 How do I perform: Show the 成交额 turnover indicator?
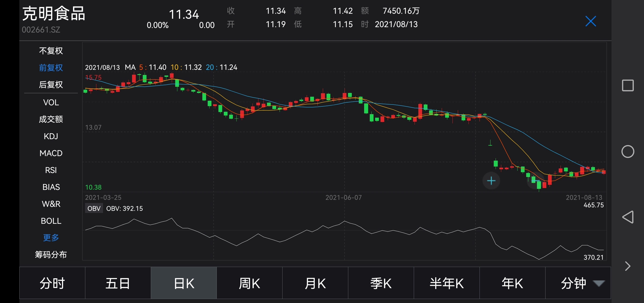(51, 119)
